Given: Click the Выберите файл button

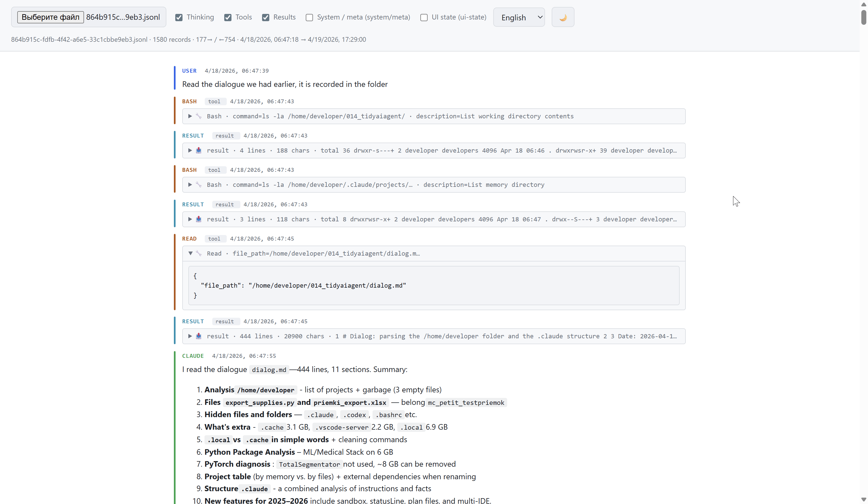Looking at the screenshot, I should (x=50, y=17).
